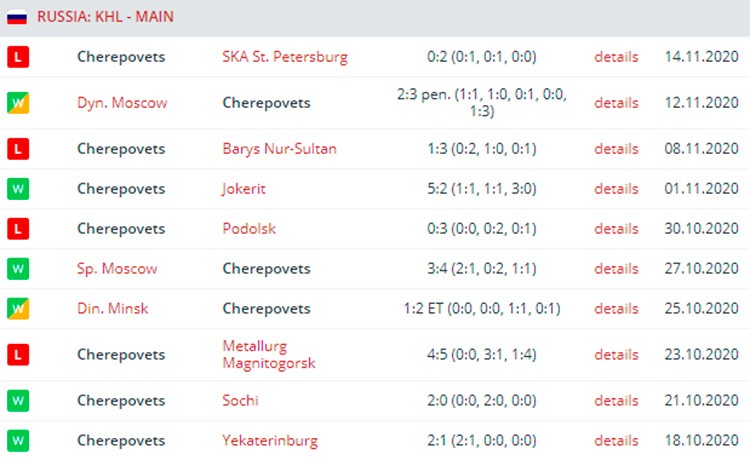This screenshot has width=750, height=460.
Task: Select the Barys Nur-Sultan team link
Action: (x=279, y=149)
